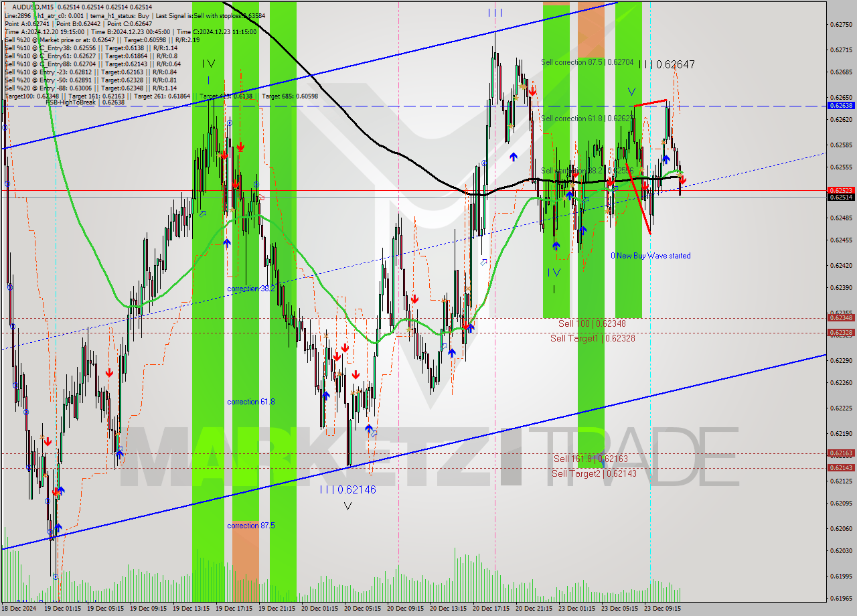The width and height of the screenshot is (857, 616).
Task: Click the '19 Dec 01:15' time axis label
Action: 63,609
